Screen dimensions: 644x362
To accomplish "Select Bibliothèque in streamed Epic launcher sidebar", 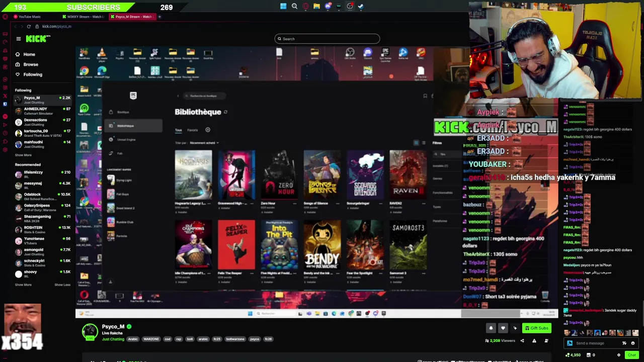I will 133,126.
